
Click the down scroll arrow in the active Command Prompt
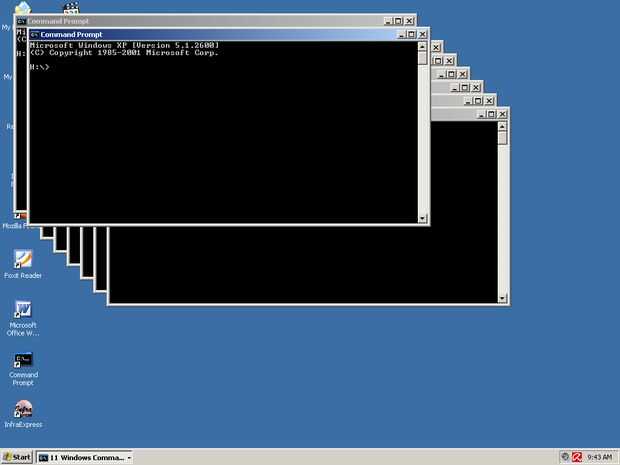click(422, 218)
